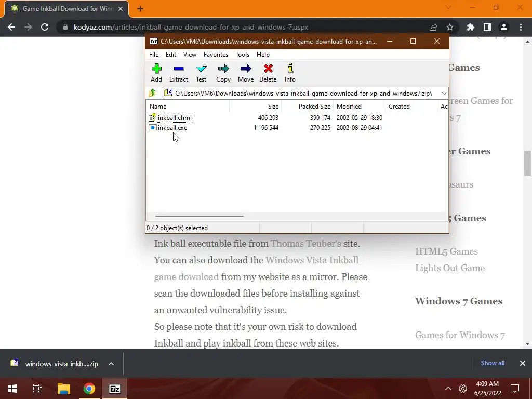Click the 7-Zip archive path field
Image resolution: width=532 pixels, height=399 pixels.
tap(301, 94)
